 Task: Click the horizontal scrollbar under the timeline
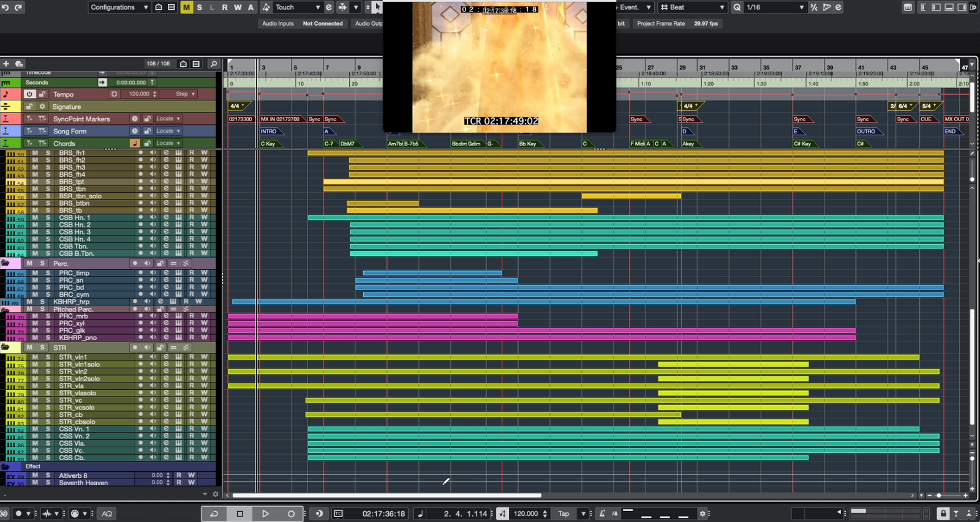[x=386, y=495]
